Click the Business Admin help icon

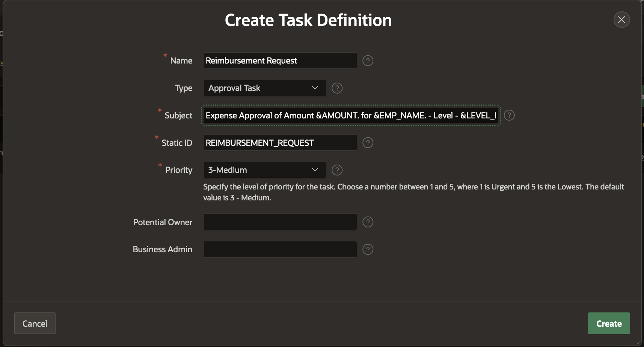pyautogui.click(x=368, y=249)
